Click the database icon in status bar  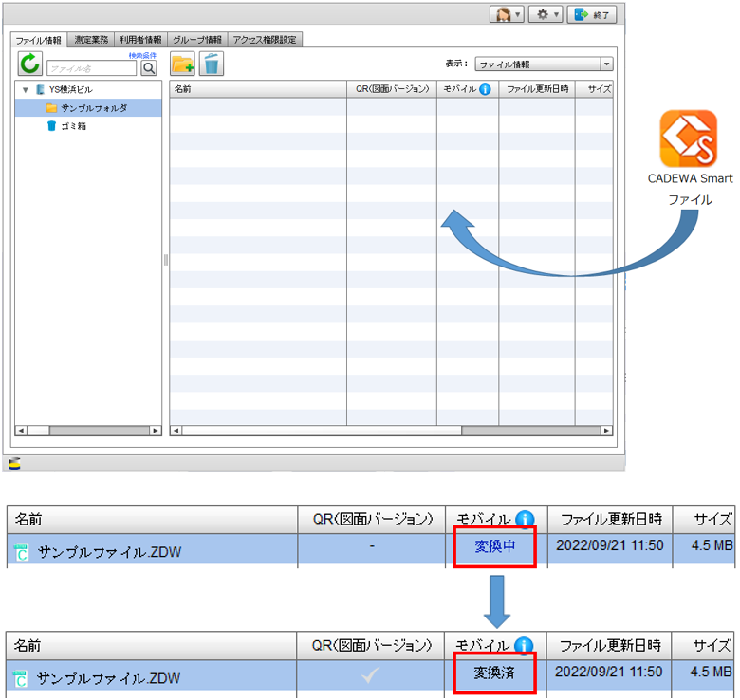point(14,463)
